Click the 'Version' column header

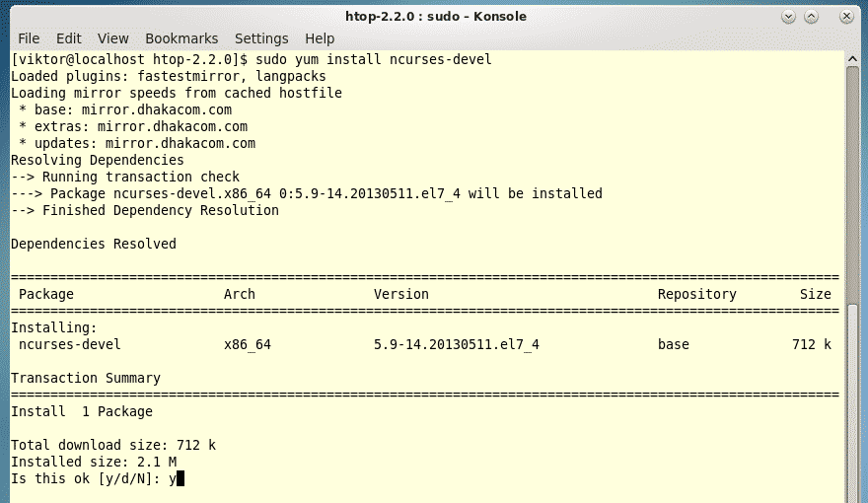point(401,294)
